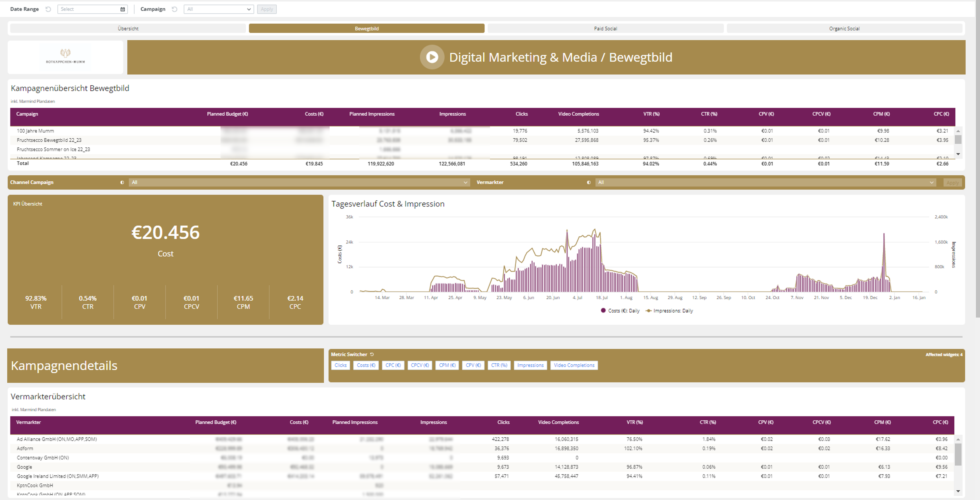The width and height of the screenshot is (980, 500).
Task: Toggle Impressions: Daily legend series
Action: click(669, 311)
